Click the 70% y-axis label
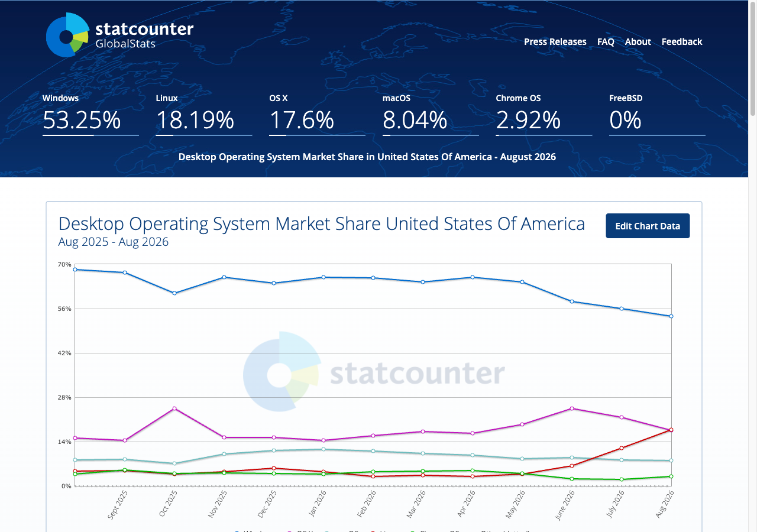 coord(64,264)
